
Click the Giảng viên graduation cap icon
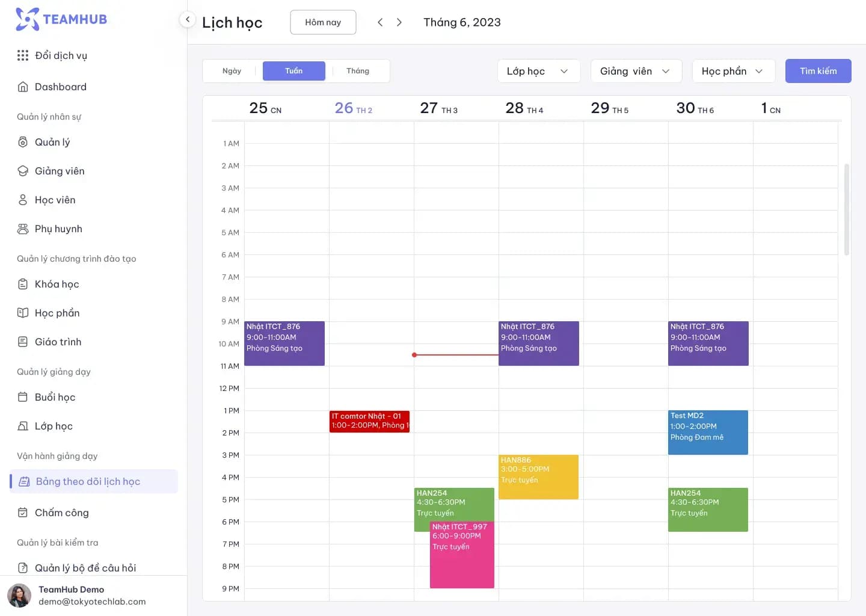pyautogui.click(x=23, y=171)
